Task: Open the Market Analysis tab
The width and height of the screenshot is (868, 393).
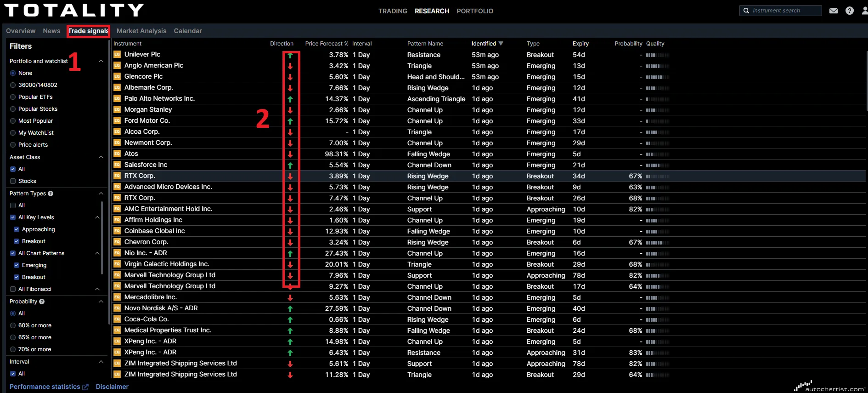Action: point(141,31)
